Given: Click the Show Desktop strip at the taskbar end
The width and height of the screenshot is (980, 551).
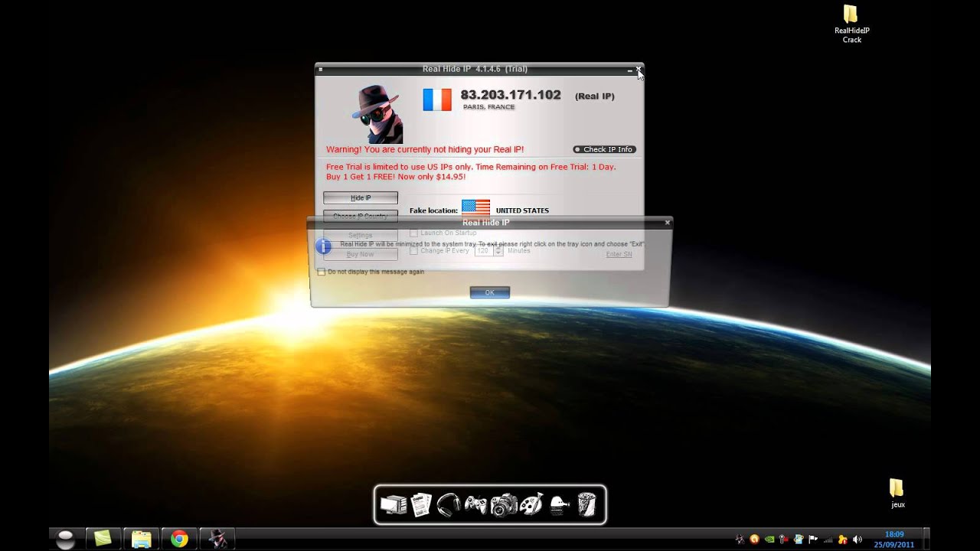Looking at the screenshot, I should point(927,539).
